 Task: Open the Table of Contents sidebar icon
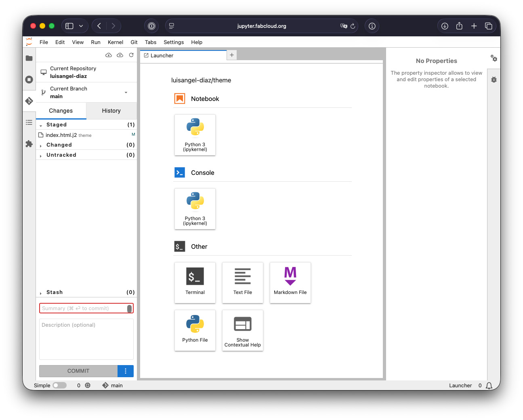[x=29, y=122]
